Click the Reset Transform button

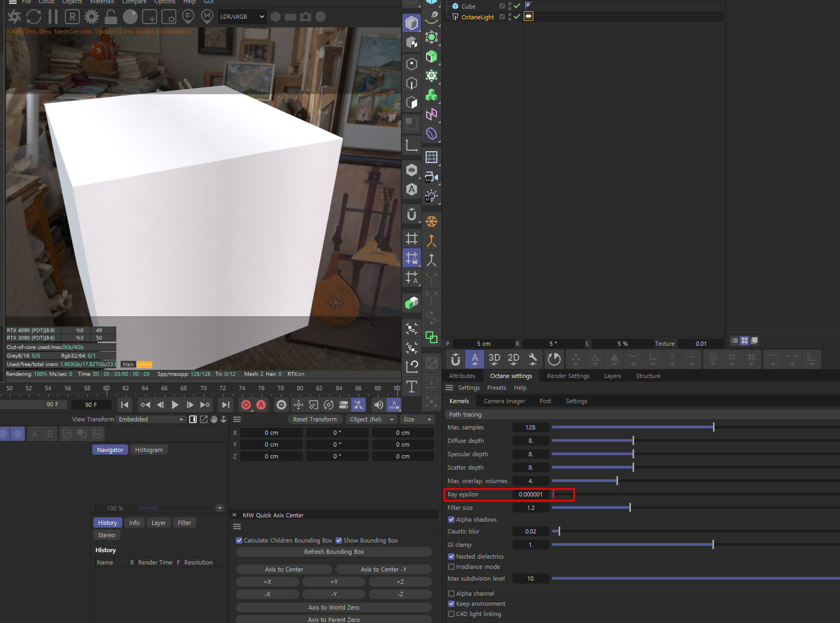[x=315, y=419]
